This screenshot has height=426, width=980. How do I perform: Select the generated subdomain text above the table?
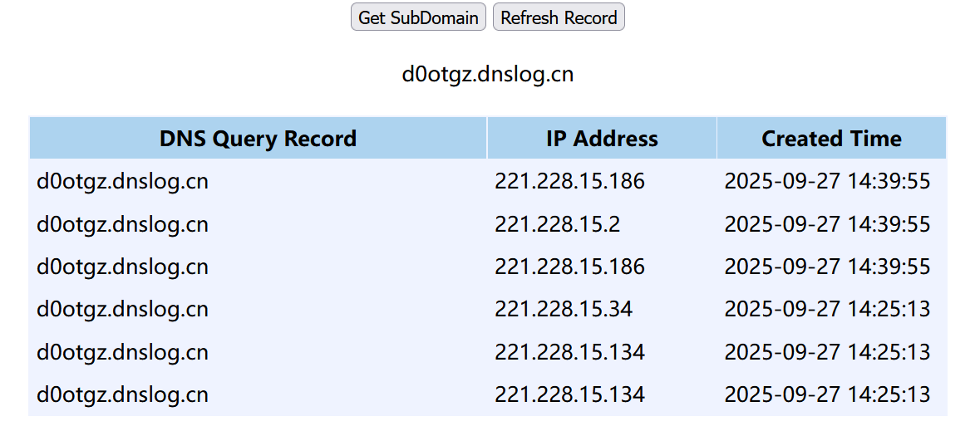pos(488,75)
